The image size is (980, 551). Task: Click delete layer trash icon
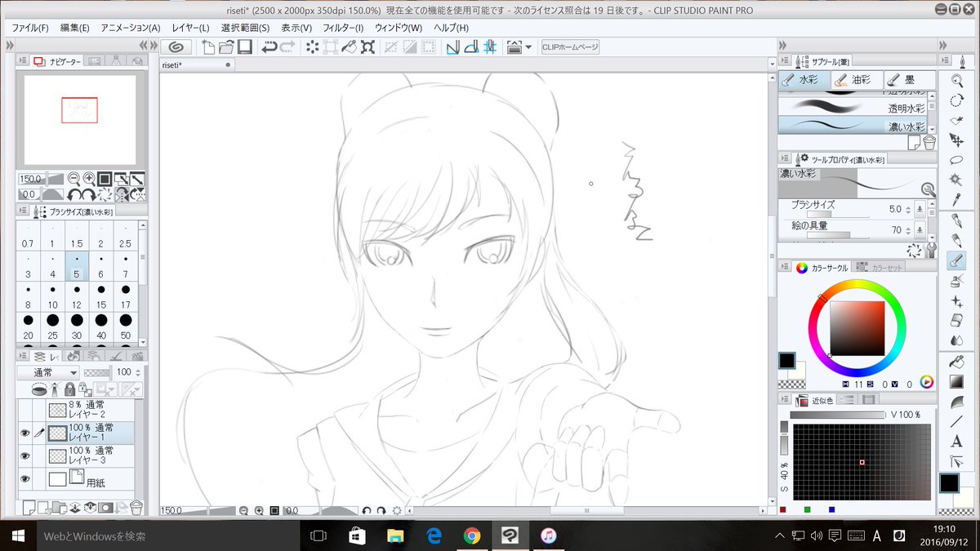(x=136, y=508)
